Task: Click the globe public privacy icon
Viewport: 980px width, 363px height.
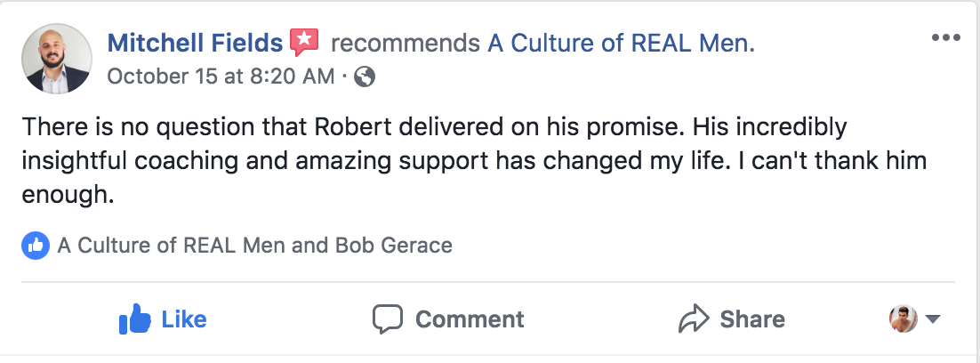Action: coord(365,77)
